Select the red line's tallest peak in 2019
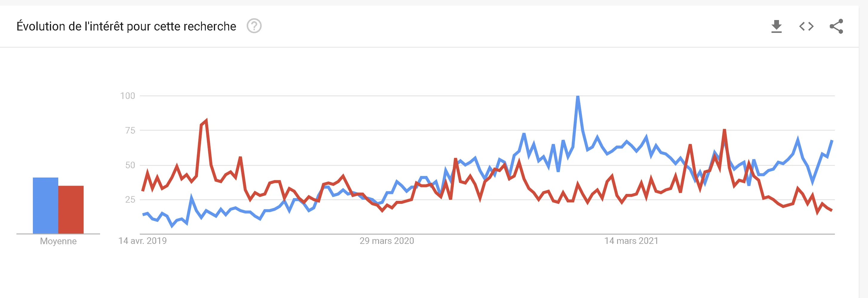This screenshot has width=868, height=298. (x=206, y=120)
